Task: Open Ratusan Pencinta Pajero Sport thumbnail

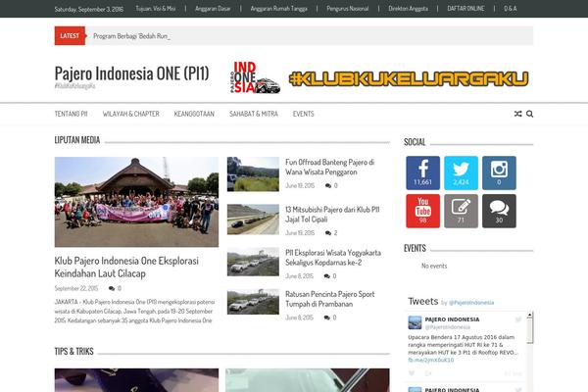Action: pos(253,302)
